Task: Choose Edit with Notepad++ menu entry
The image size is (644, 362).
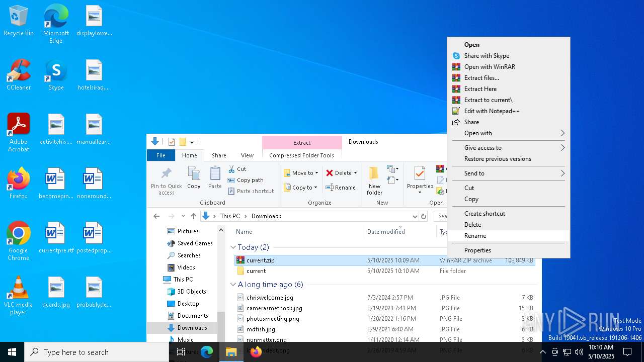Action: click(509, 111)
